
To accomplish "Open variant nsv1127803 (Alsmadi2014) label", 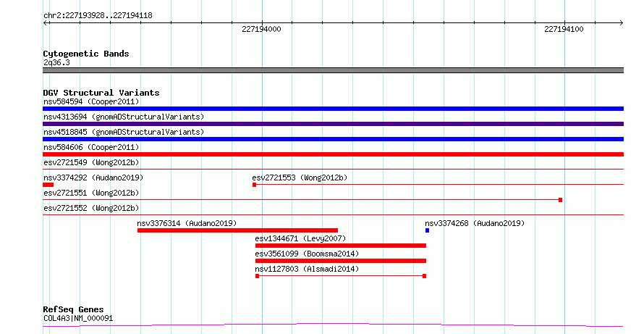I will [307, 269].
